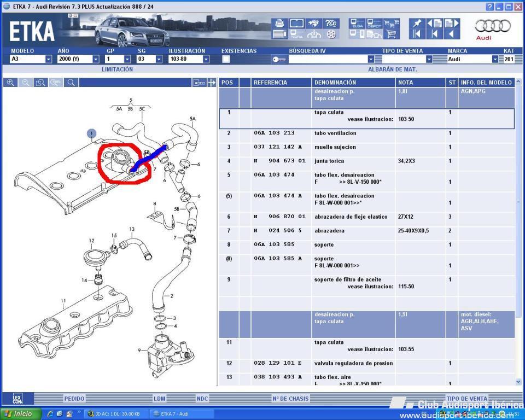Open the 3D AC download taskbar item
Viewport: 525px width, 420px height.
coord(116,414)
